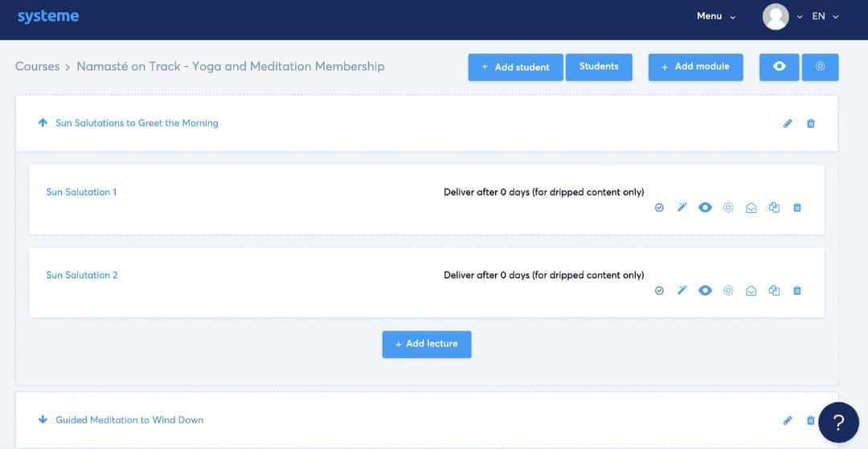
Task: Click the Add lecture button
Action: point(427,345)
